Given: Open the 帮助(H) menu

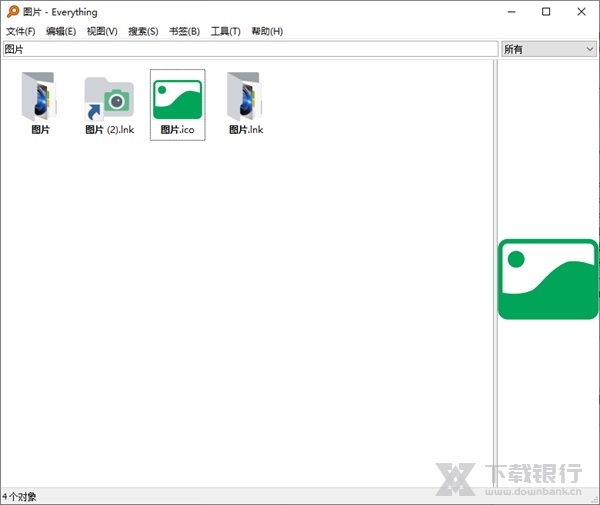Looking at the screenshot, I should click(x=267, y=31).
